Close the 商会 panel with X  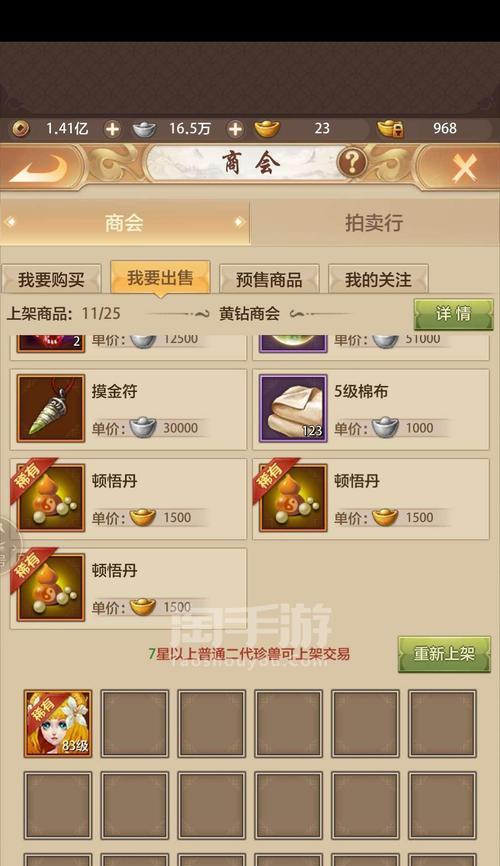tap(464, 167)
